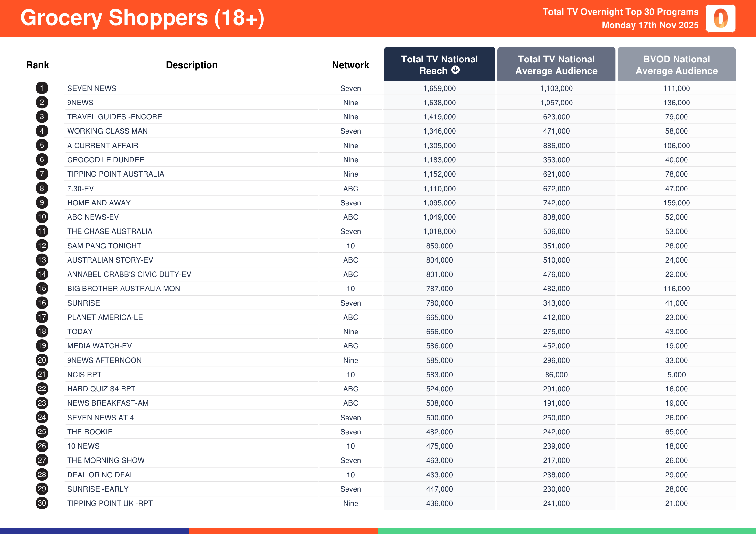Click the rank 15 badge beside BIG BROTHER AUSTRALIA

click(x=41, y=289)
